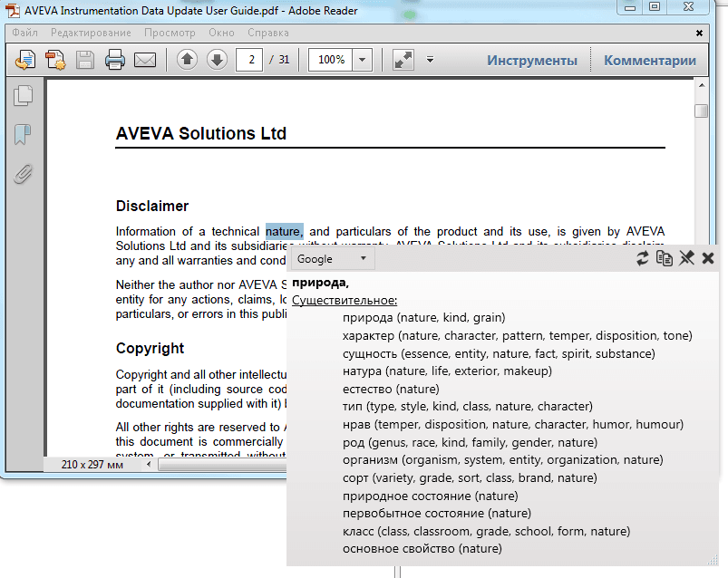
Task: Show the bookmarks panel icon
Action: 23,135
